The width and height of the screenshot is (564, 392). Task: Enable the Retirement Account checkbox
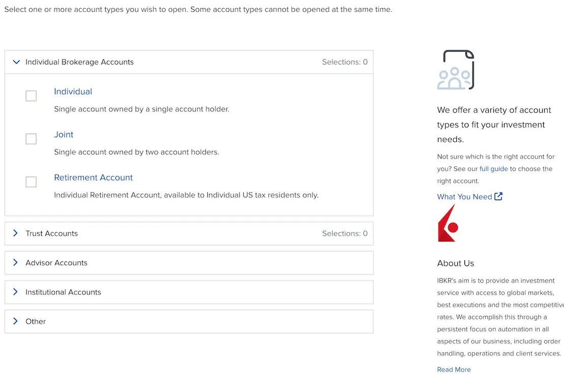31,182
